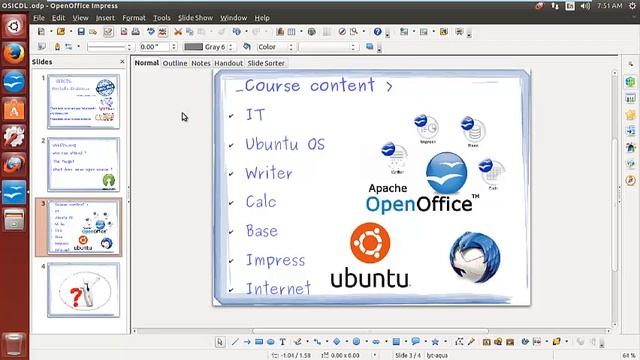Choose the Basic Shapes diamond tool

(x=337, y=342)
